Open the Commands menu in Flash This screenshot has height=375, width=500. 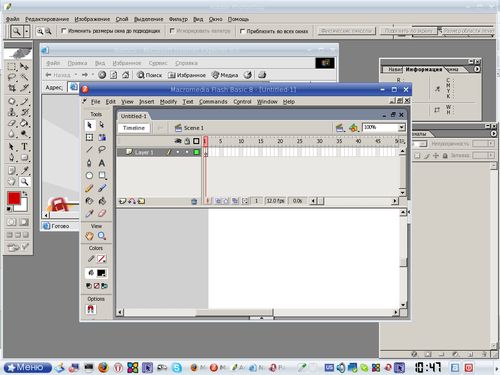pos(213,102)
